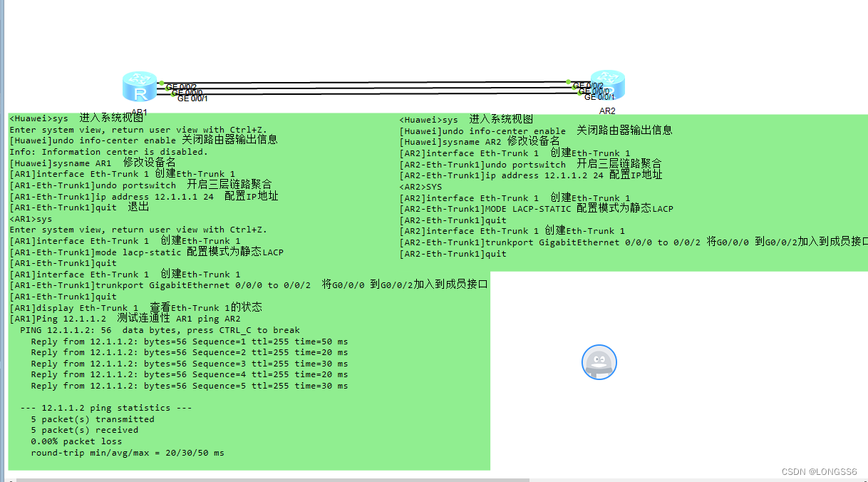This screenshot has height=482, width=868.
Task: Click the AR2 device name label
Action: click(x=607, y=111)
